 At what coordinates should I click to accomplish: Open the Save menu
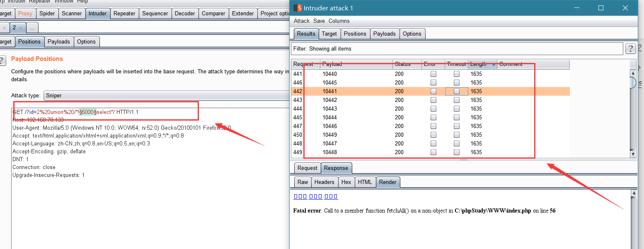point(319,21)
